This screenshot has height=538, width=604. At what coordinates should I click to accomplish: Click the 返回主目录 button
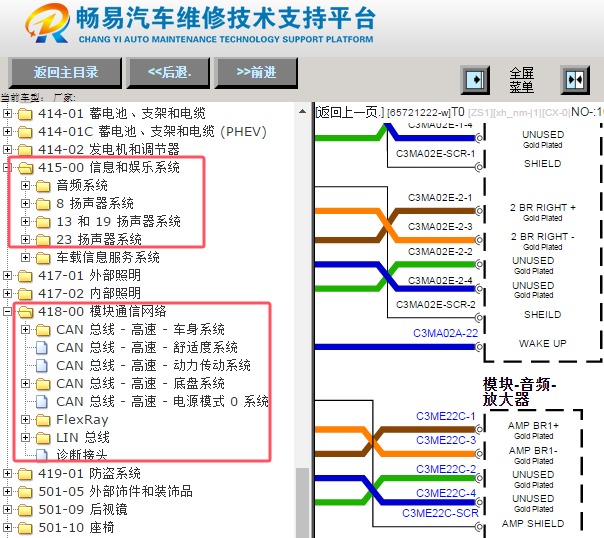click(x=65, y=72)
